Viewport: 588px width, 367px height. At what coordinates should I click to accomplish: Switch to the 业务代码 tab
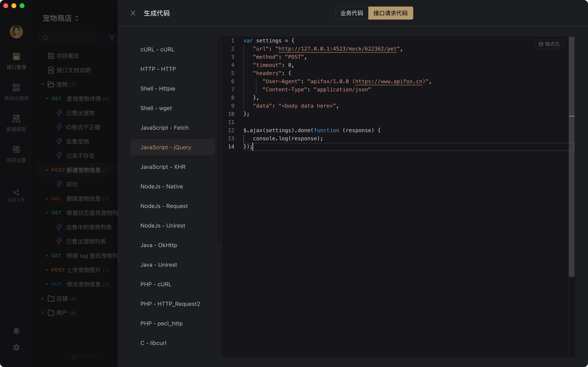pos(352,13)
